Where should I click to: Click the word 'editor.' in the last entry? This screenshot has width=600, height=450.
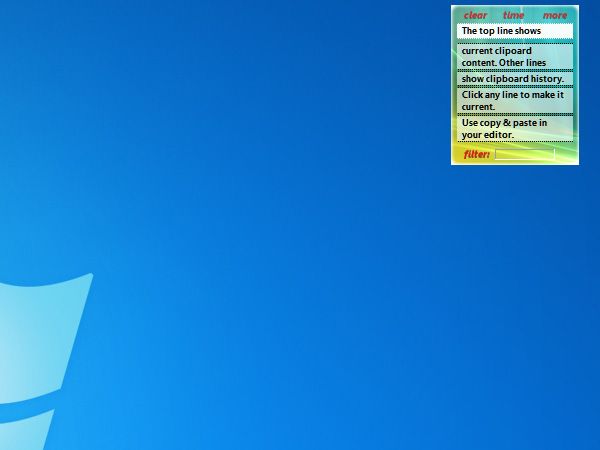(499, 135)
